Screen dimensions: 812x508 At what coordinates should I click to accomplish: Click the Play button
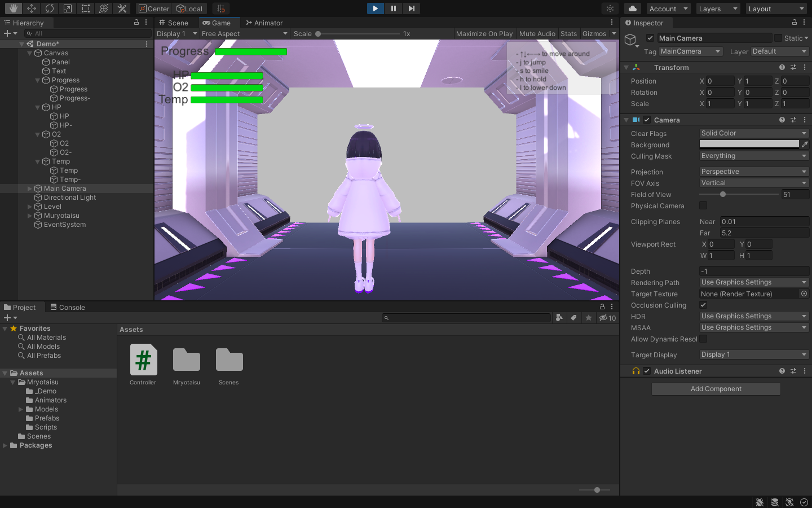(x=375, y=8)
